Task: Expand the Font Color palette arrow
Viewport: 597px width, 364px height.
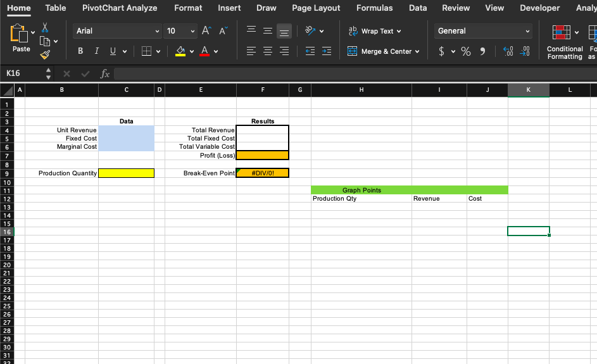Action: click(216, 51)
